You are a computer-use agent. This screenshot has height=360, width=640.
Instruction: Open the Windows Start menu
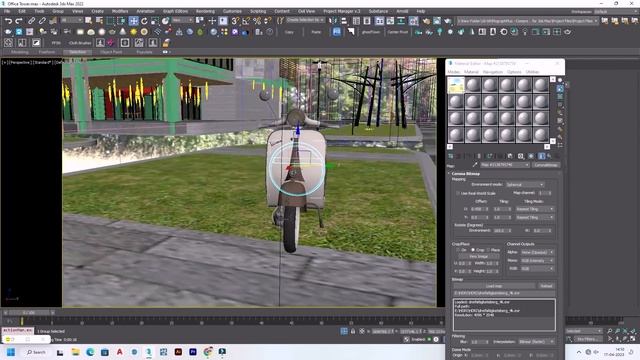point(11,352)
